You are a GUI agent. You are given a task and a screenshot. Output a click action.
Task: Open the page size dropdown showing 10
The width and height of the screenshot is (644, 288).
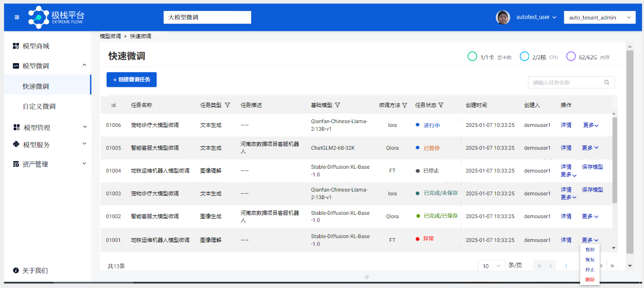pos(491,266)
